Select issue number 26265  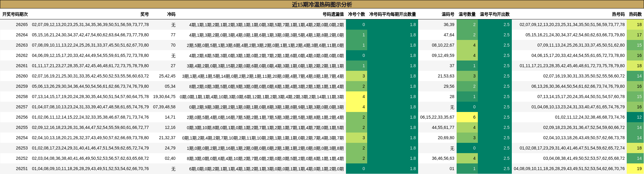pos(22,25)
